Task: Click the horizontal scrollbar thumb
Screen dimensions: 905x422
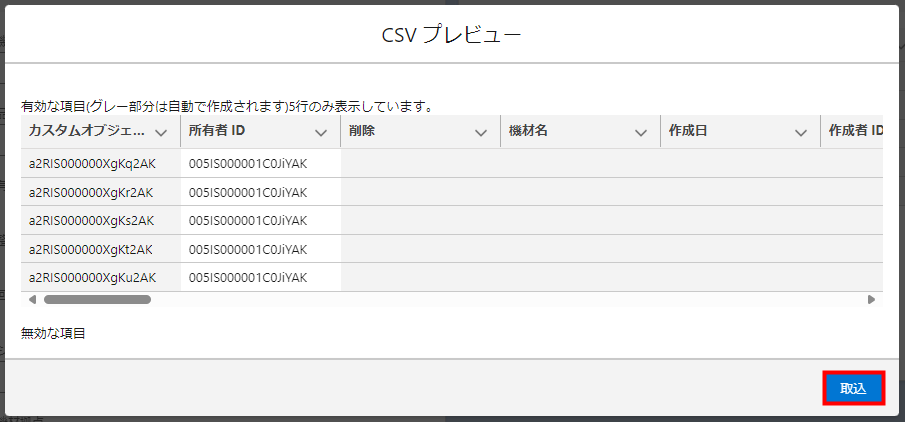Action: point(97,299)
